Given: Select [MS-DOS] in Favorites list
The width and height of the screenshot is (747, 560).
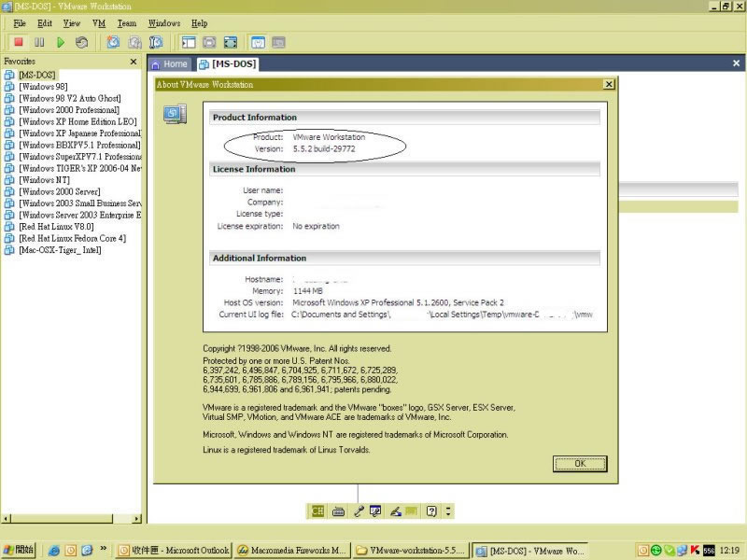Looking at the screenshot, I should (37, 75).
